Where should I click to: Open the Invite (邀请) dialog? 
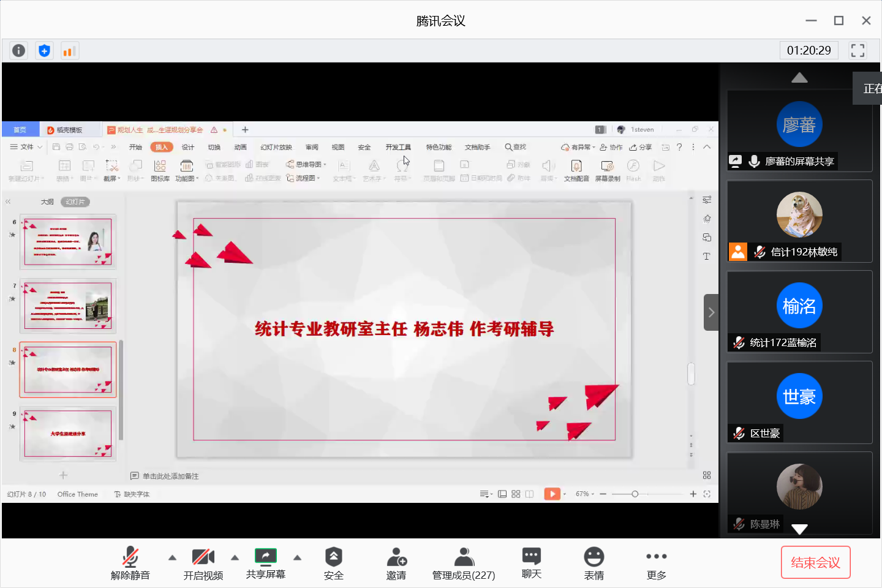pyautogui.click(x=396, y=563)
